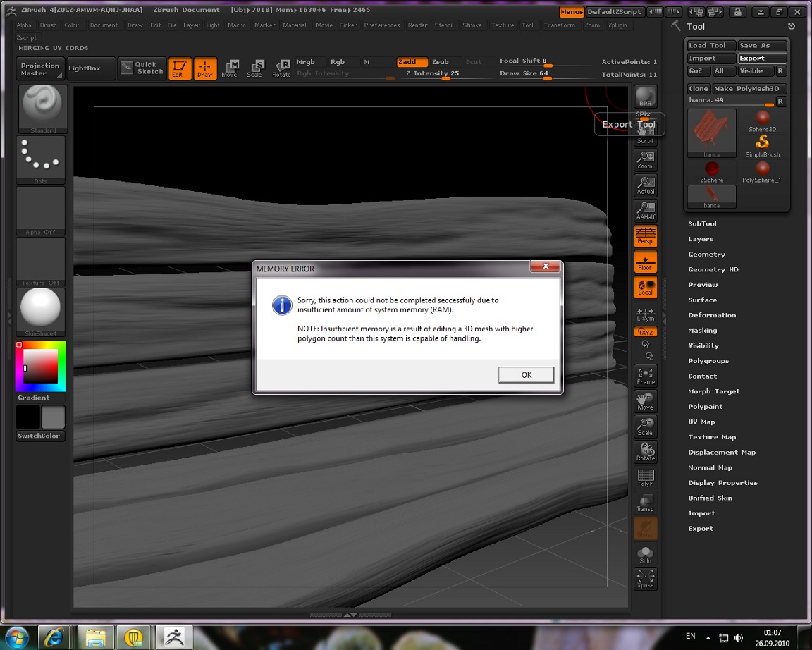Open the Zplugin menu
Viewport: 812px width, 650px height.
[617, 25]
